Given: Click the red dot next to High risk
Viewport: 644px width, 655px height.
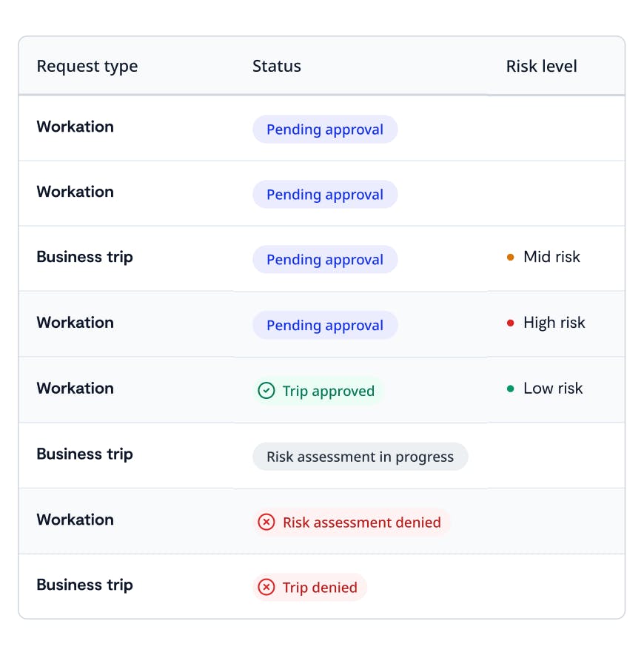Looking at the screenshot, I should (511, 323).
